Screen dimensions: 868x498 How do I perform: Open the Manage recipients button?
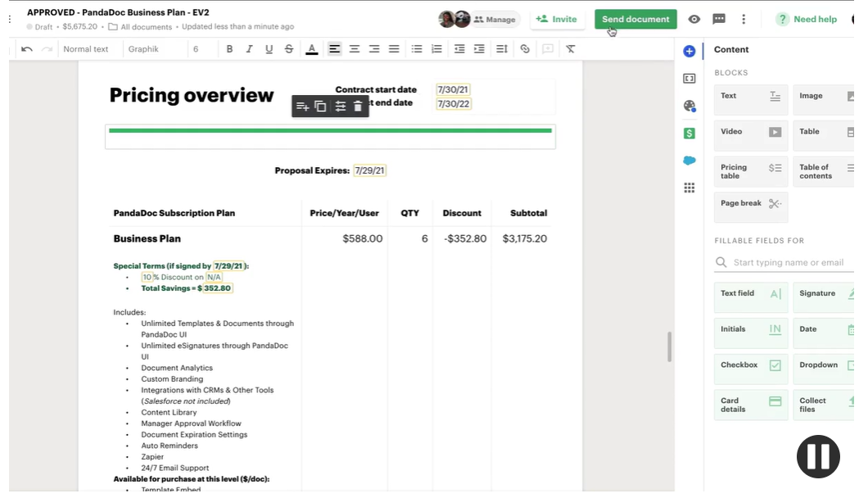[495, 20]
